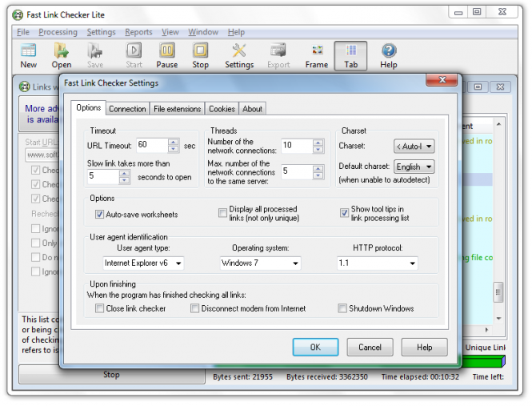Increase number of network connections
Screen dimensions: 532x406
tap(318, 143)
